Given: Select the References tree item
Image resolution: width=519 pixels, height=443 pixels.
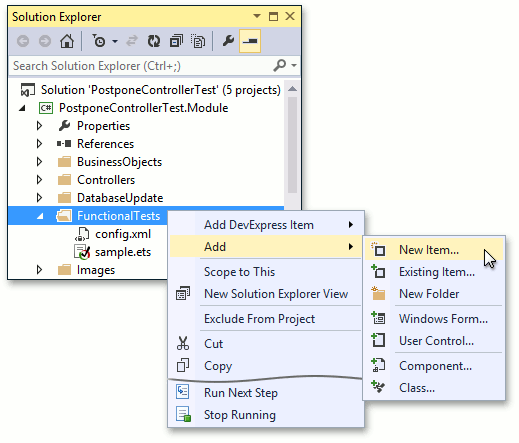Looking at the screenshot, I should tap(105, 144).
